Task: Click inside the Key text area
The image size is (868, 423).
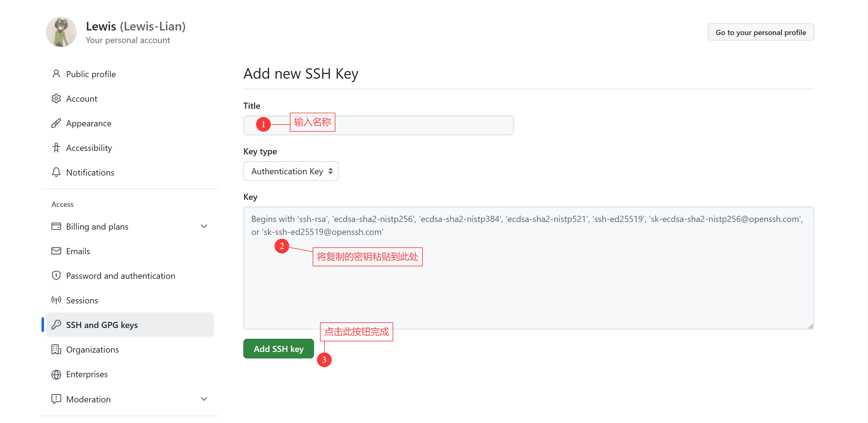Action: click(528, 268)
